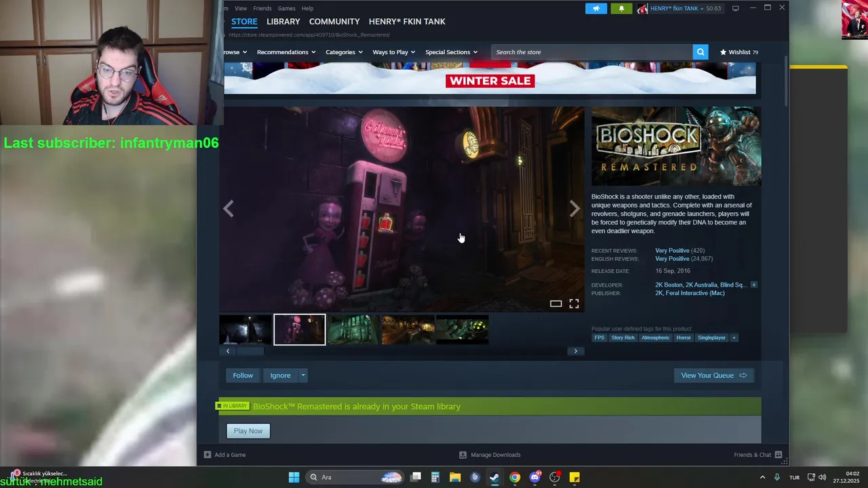Enable theater mode on media viewer
This screenshot has width=868, height=488.
coord(555,304)
